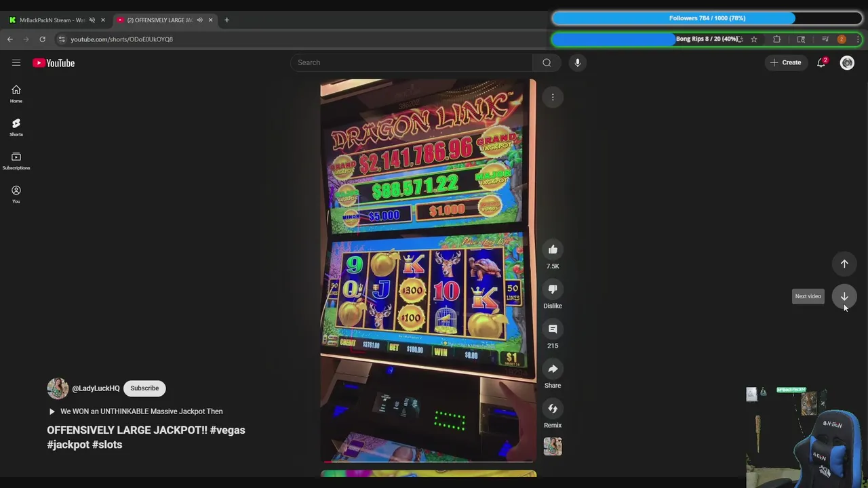Open the YouTube hamburger guide menu
This screenshot has width=868, height=488.
pyautogui.click(x=16, y=62)
